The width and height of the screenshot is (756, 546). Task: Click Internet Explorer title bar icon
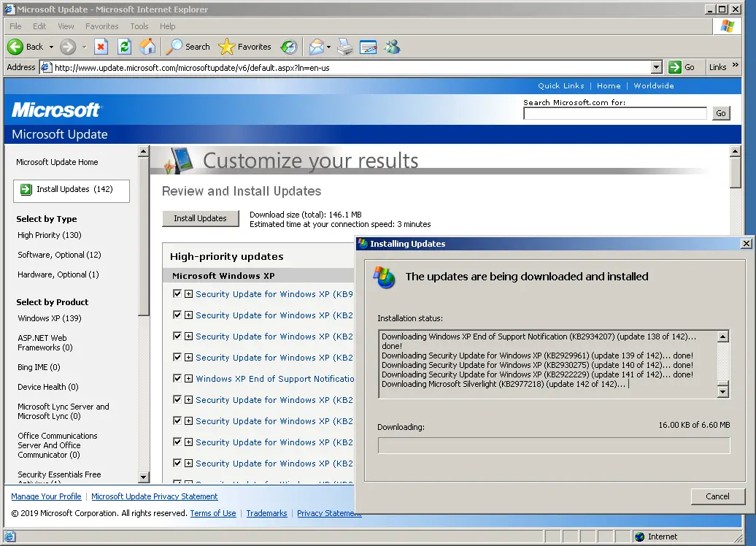(x=9, y=9)
